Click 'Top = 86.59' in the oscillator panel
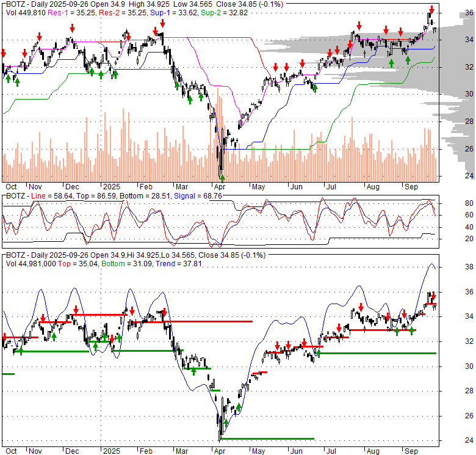Viewport: 476px width, 455px height. click(x=96, y=196)
